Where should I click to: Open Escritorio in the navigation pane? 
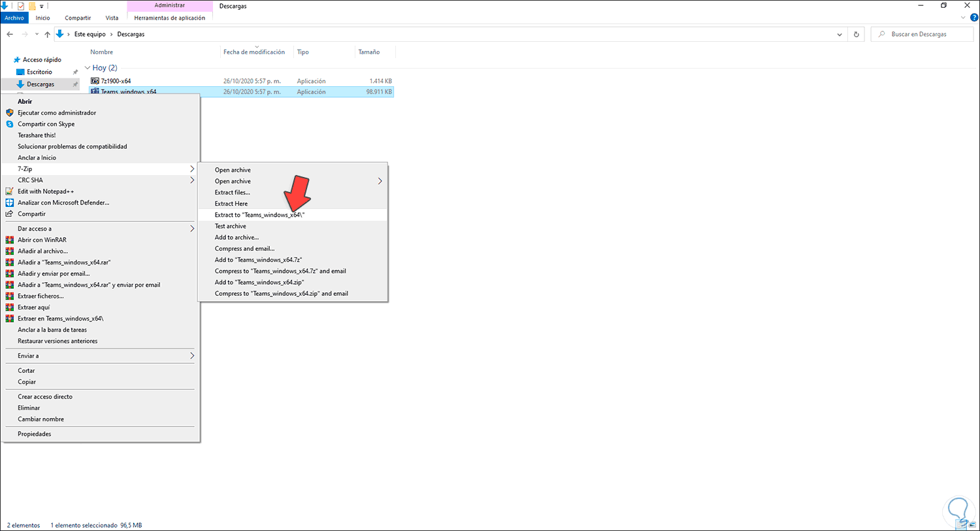pyautogui.click(x=39, y=72)
